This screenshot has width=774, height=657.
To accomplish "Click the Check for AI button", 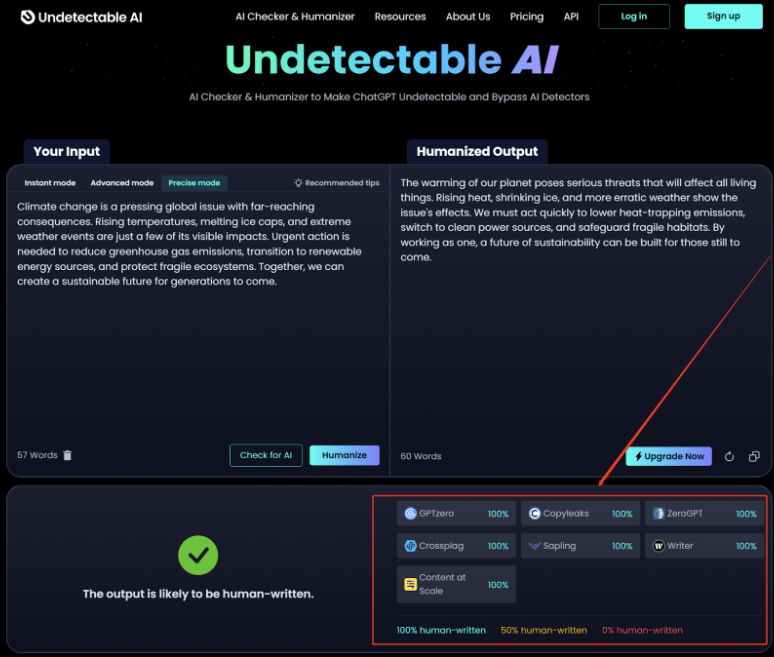I will (x=266, y=455).
